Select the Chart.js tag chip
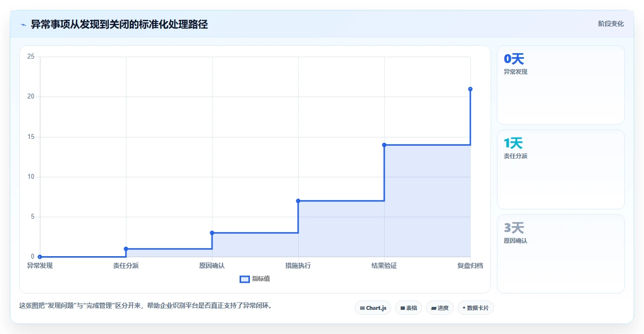 click(373, 308)
